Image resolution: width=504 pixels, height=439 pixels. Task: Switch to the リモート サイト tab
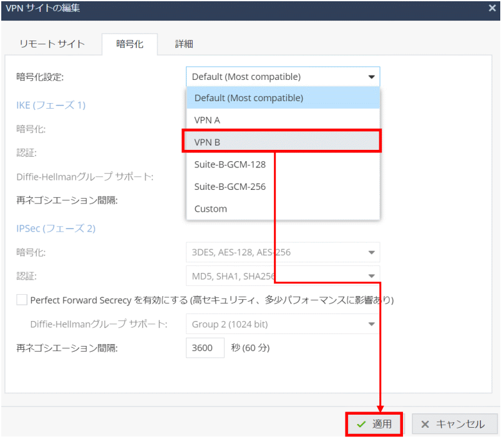click(52, 44)
